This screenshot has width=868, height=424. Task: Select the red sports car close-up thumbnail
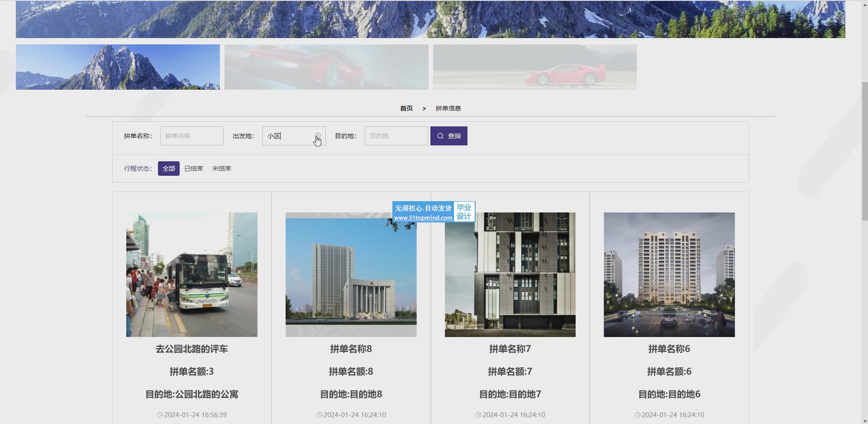[x=326, y=67]
